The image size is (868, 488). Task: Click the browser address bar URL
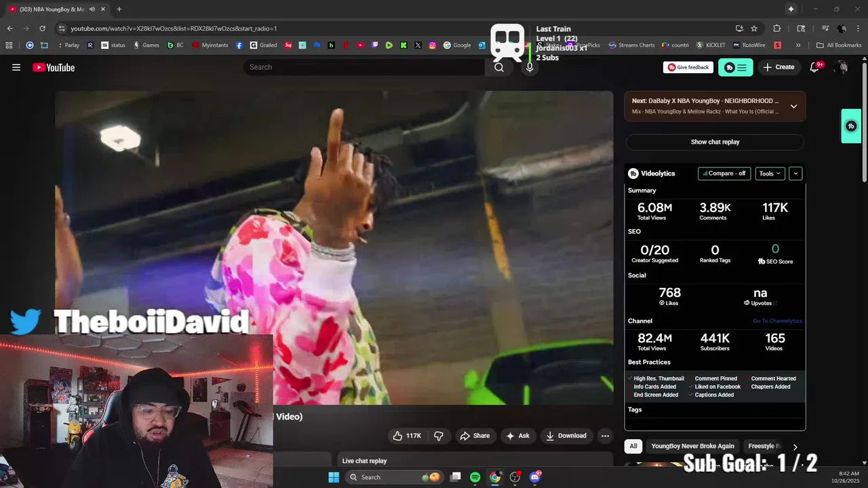pyautogui.click(x=174, y=28)
